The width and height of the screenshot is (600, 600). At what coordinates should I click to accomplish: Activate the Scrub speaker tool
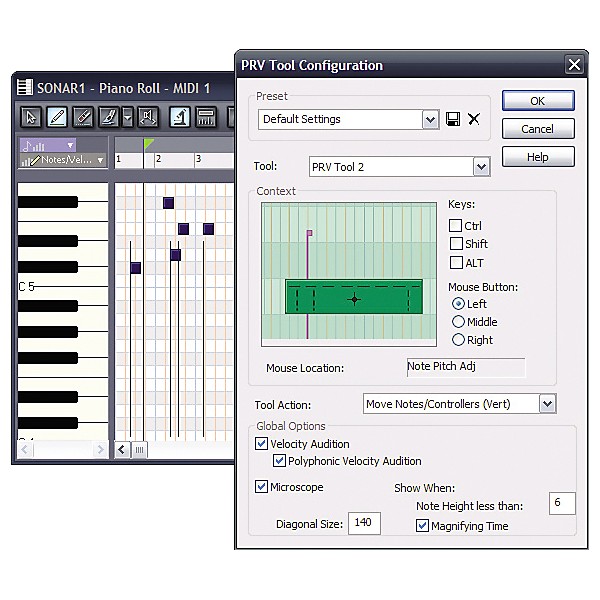tap(148, 117)
